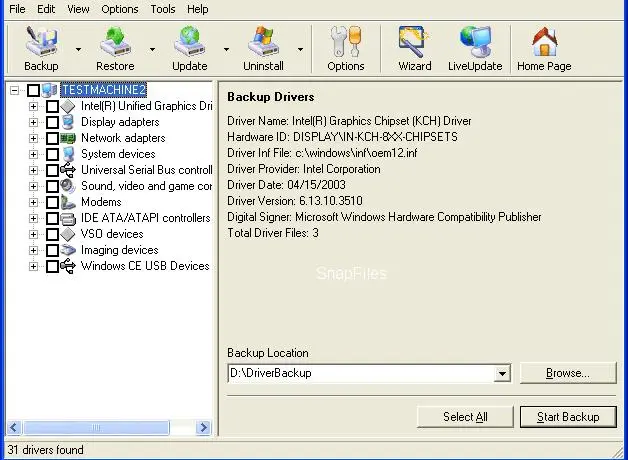Open the Update button dropdown arrow

click(x=226, y=50)
